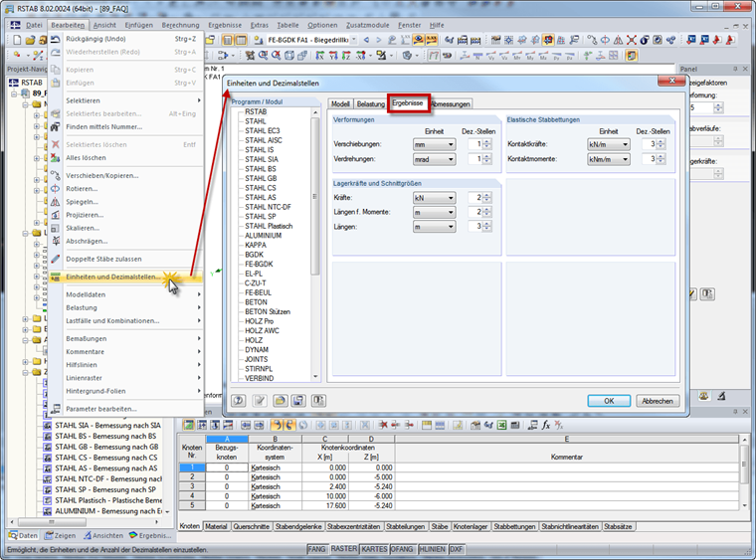Screen dimensions: 756x560
Task: Click the rightmost icon left of OK
Action: [x=318, y=401]
